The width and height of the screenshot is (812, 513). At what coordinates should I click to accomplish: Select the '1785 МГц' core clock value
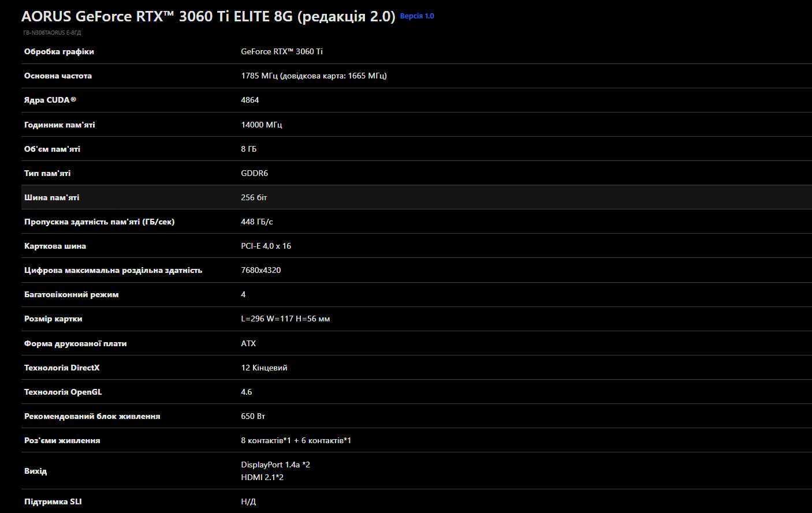click(314, 76)
